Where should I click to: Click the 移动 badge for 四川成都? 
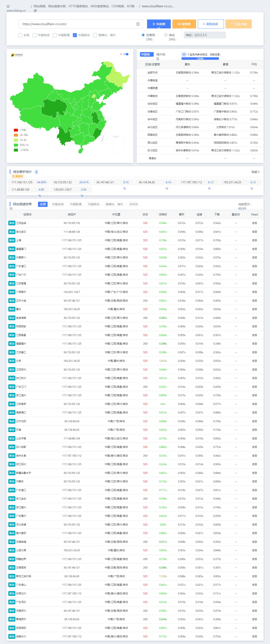coord(12,447)
